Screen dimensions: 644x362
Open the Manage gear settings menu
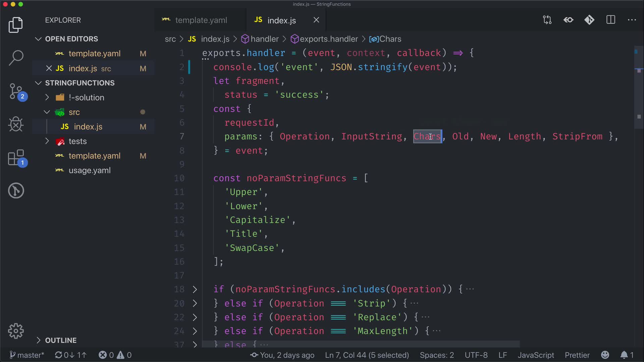[16, 331]
